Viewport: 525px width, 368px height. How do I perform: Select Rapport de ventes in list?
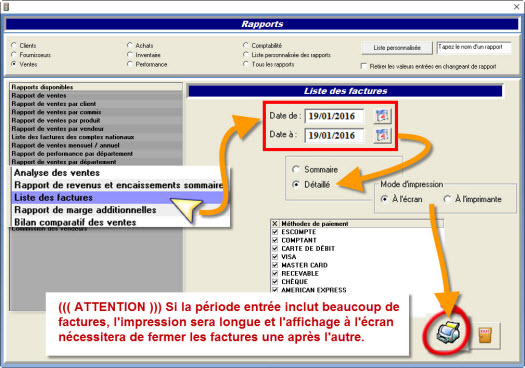[96, 95]
